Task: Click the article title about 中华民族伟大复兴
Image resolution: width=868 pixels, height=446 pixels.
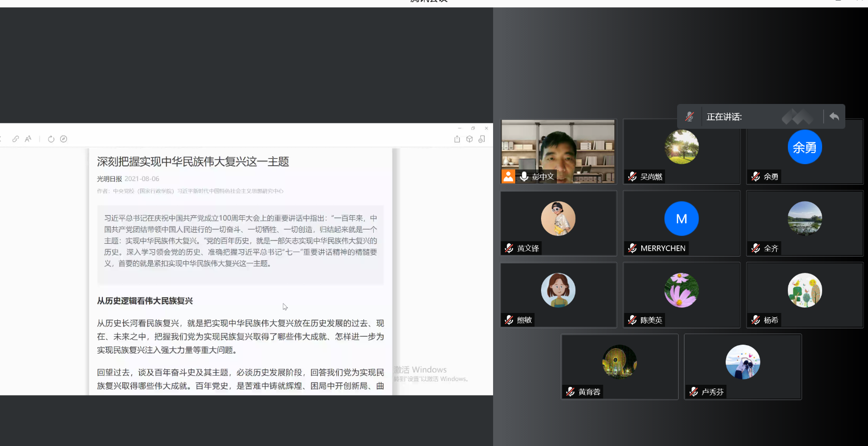Action: click(193, 162)
